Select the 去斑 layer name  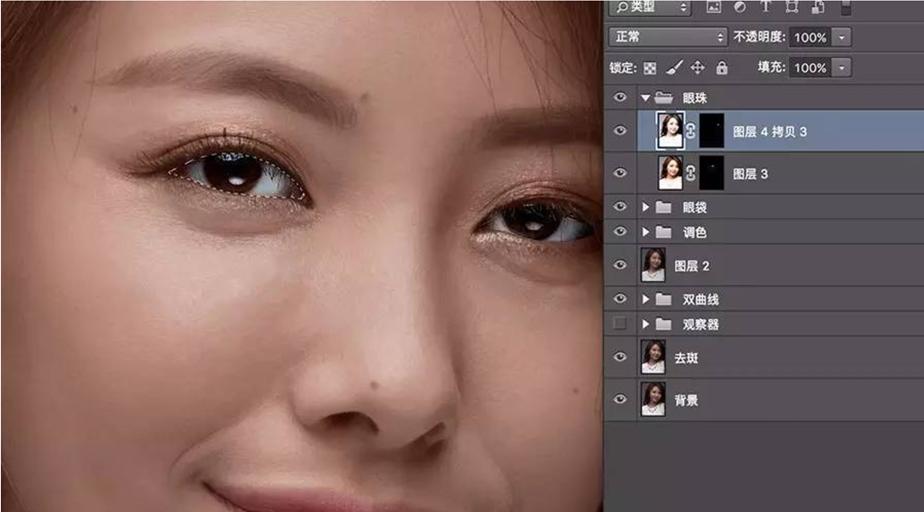pos(686,358)
